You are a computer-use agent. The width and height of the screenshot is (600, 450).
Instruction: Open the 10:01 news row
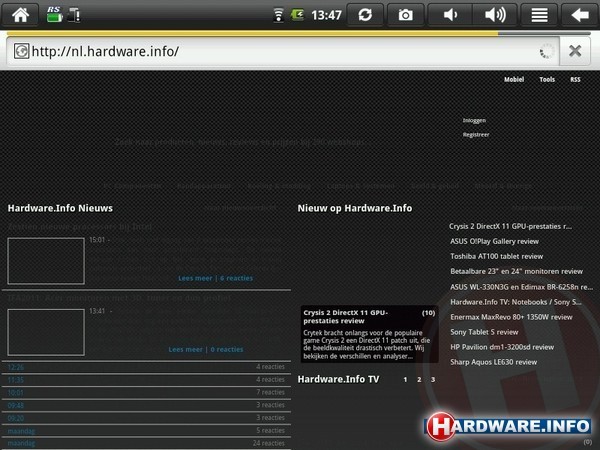point(146,392)
